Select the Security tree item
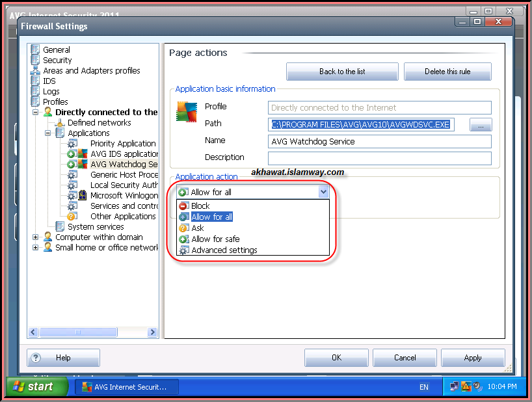Image resolution: width=532 pixels, height=402 pixels. (57, 60)
